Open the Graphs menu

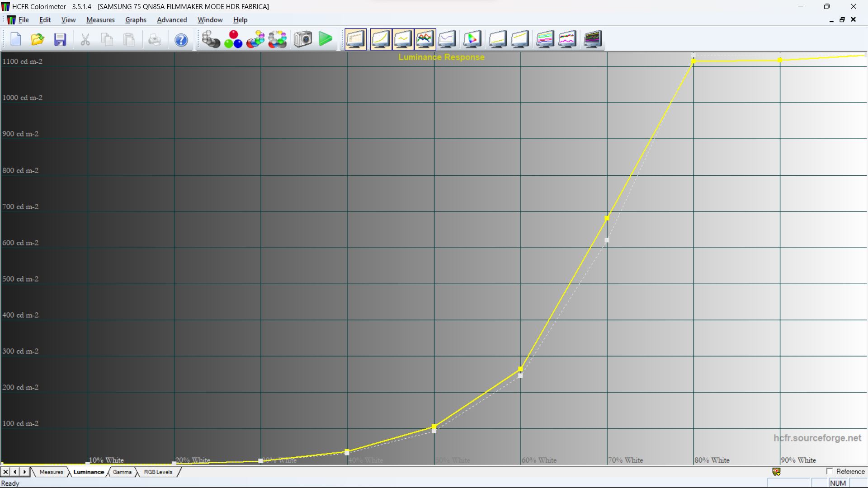136,20
